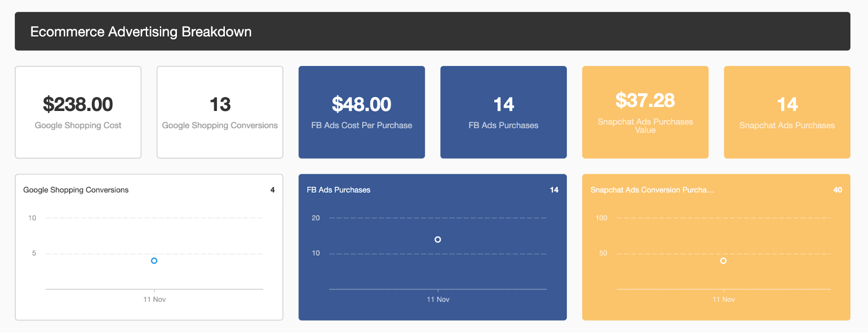Click the Google Shopping Conversions chart title
The width and height of the screenshot is (868, 333).
pyautogui.click(x=76, y=190)
